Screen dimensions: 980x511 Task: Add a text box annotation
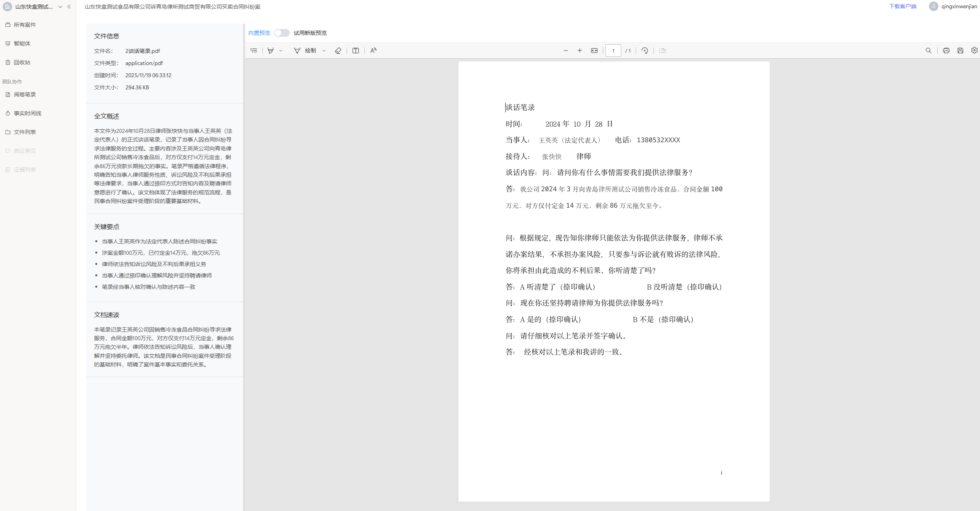356,51
